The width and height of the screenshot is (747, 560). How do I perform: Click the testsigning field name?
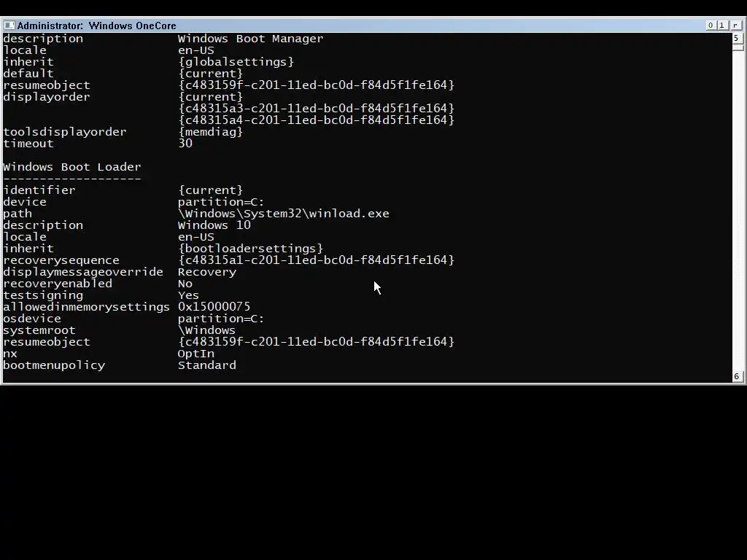pos(43,295)
